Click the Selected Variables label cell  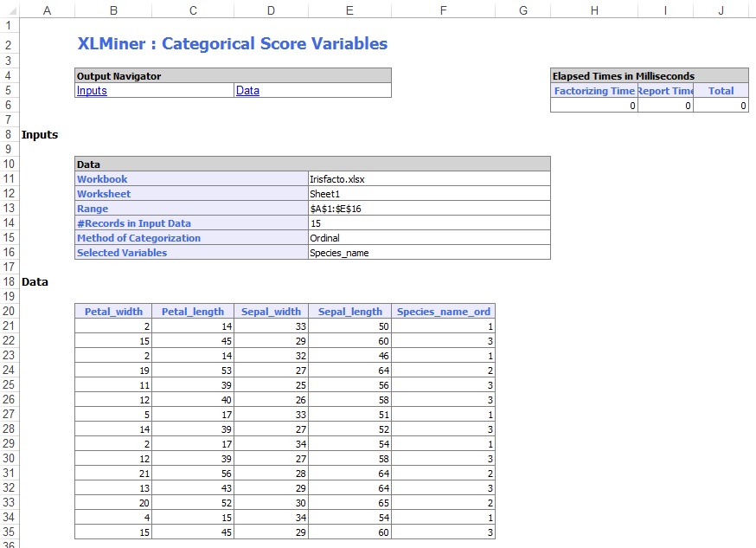point(191,253)
